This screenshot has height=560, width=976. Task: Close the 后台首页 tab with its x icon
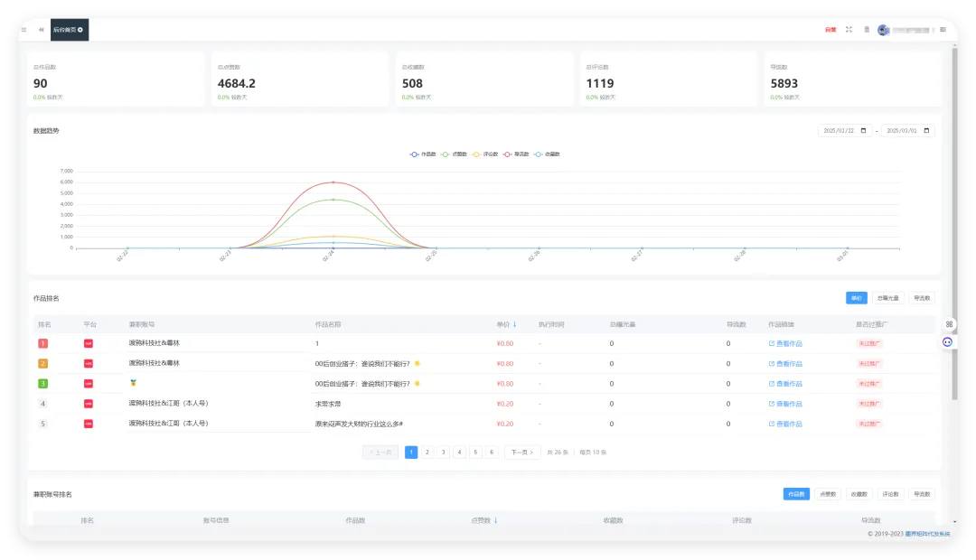pyautogui.click(x=80, y=30)
